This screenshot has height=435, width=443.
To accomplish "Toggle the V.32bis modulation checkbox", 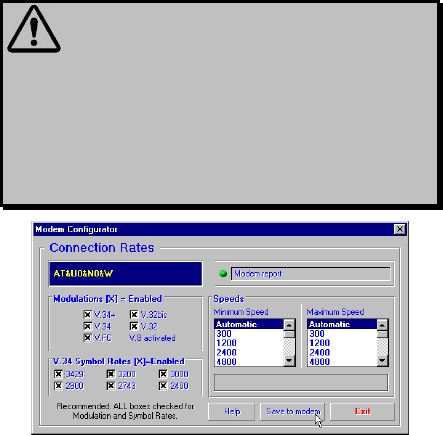I will [x=134, y=314].
